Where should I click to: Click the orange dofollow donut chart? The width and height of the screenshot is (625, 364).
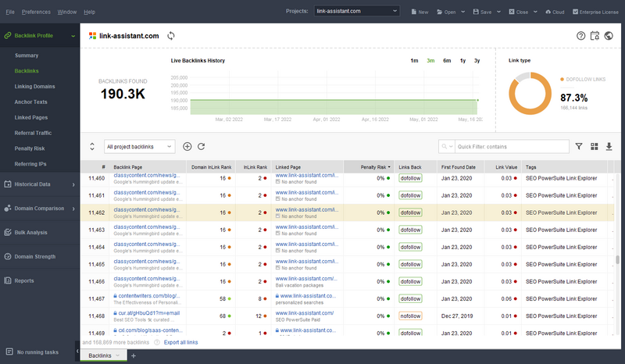pos(530,94)
